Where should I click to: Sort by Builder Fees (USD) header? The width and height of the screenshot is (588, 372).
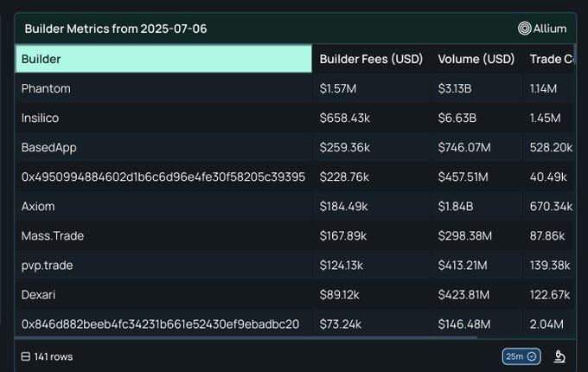point(371,59)
